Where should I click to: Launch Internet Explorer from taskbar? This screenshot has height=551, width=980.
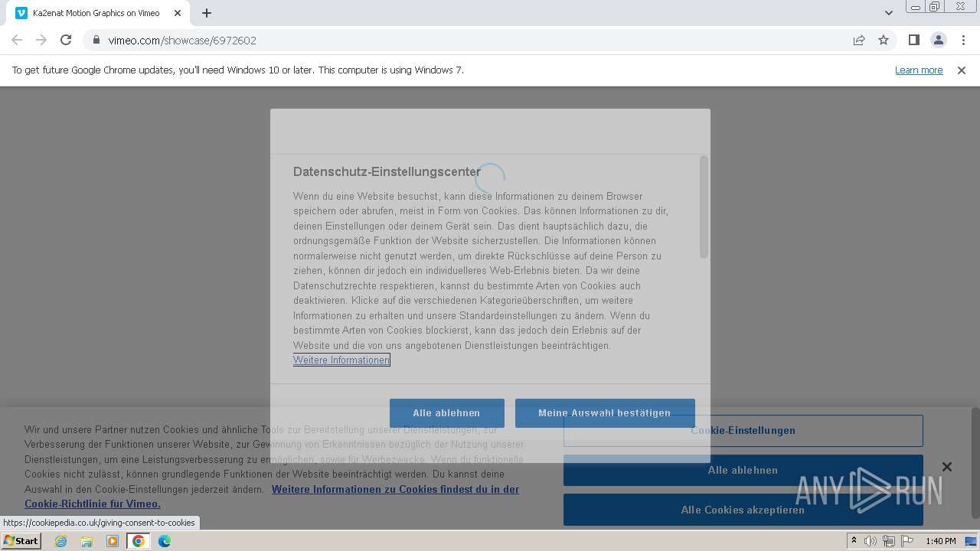[60, 540]
